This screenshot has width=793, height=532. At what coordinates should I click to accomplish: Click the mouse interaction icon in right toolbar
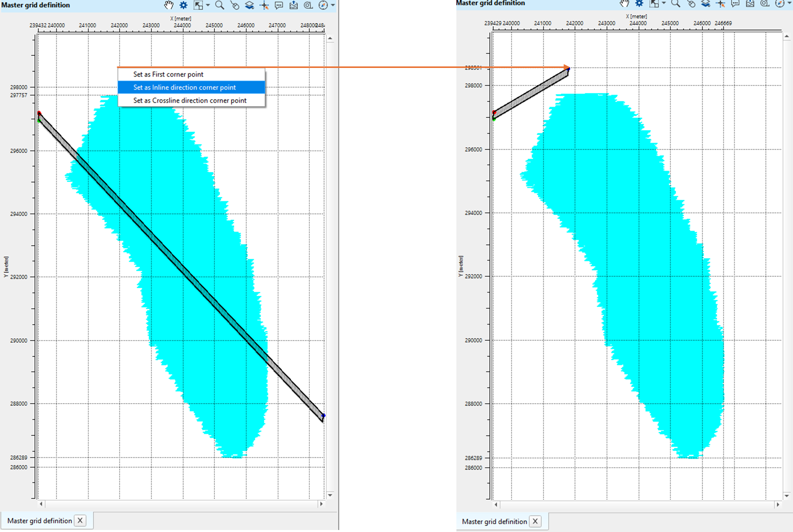click(x=691, y=3)
